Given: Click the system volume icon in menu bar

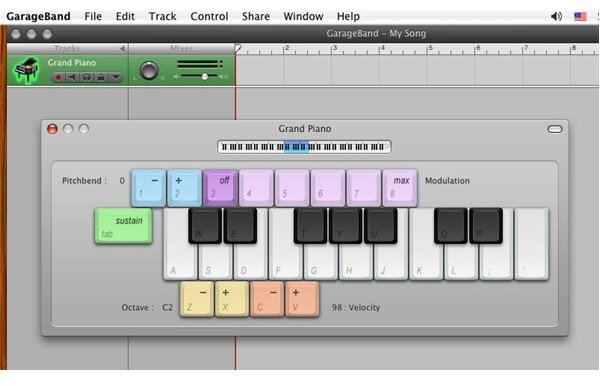Looking at the screenshot, I should point(556,16).
